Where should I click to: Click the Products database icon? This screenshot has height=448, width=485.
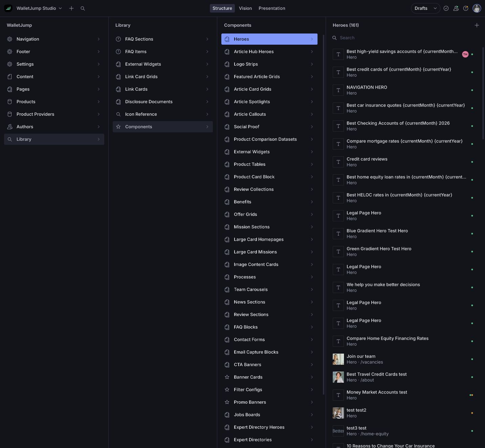pyautogui.click(x=10, y=102)
